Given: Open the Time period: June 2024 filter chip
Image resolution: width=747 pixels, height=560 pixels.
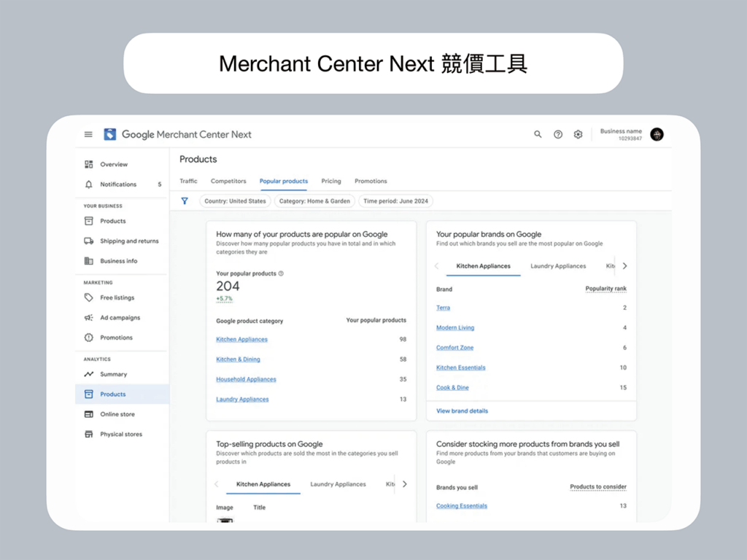Looking at the screenshot, I should point(395,201).
